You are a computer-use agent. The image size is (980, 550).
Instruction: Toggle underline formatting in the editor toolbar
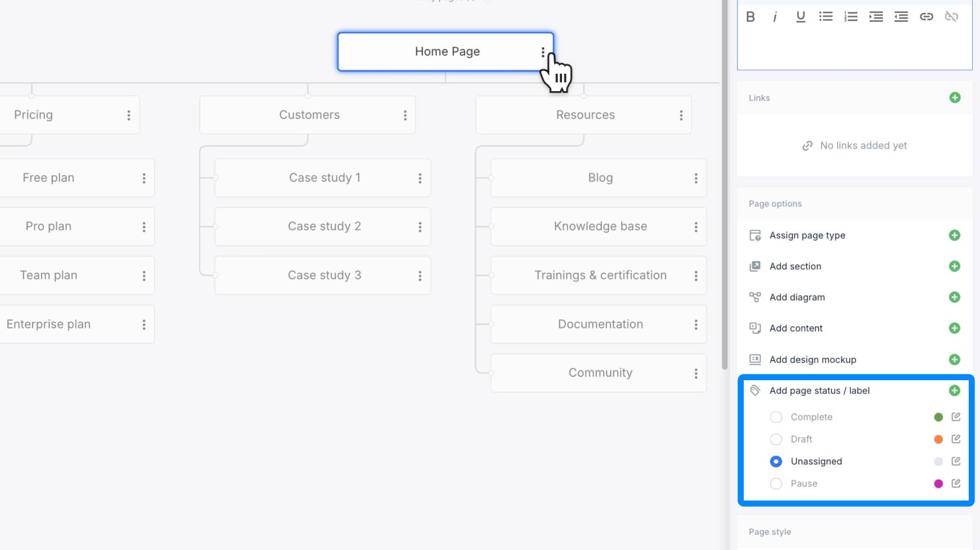pyautogui.click(x=800, y=17)
